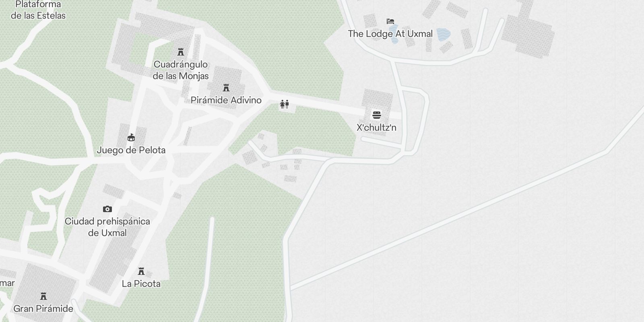The height and width of the screenshot is (322, 644).
Task: Click the Gran Pirámide text label
Action: click(x=43, y=309)
